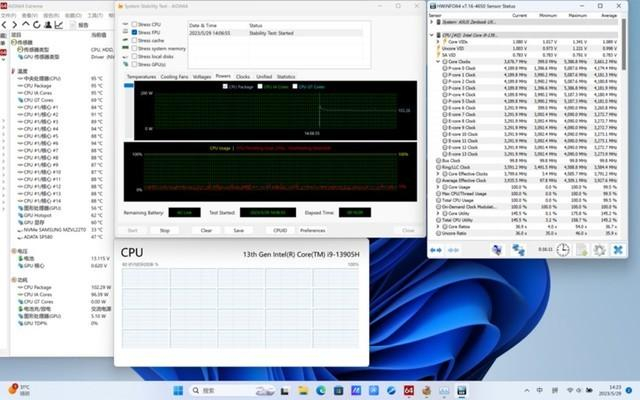Enable the Stress local disks checkbox

coord(134,56)
